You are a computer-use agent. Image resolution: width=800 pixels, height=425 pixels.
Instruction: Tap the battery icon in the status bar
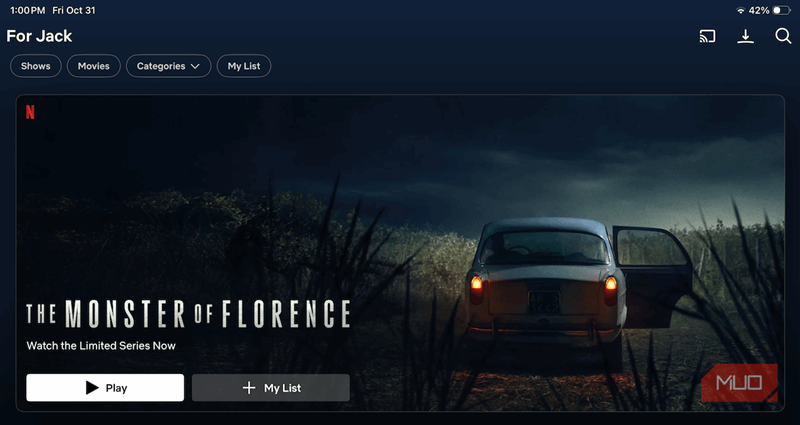pos(781,10)
